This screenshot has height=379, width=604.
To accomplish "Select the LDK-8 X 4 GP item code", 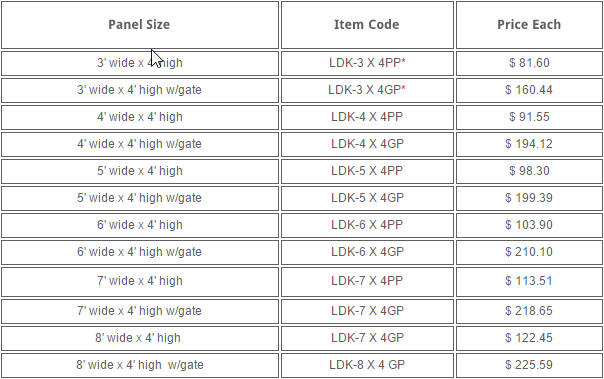I will tap(367, 365).
